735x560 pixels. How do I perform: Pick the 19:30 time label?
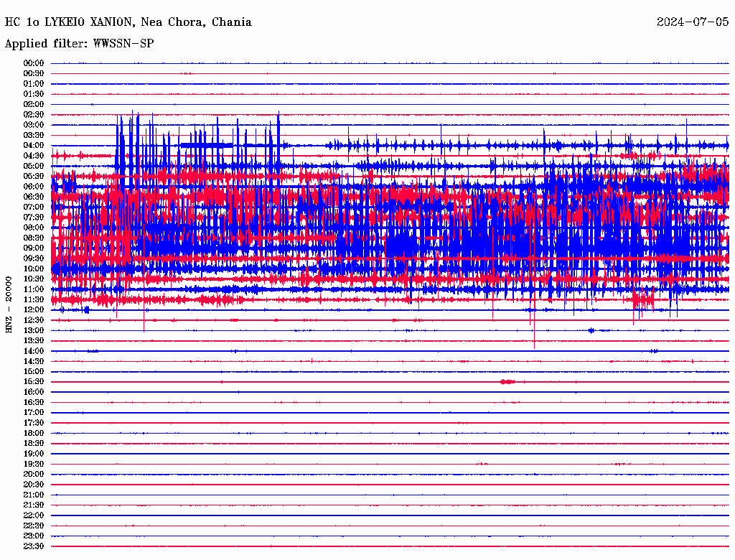click(x=34, y=464)
